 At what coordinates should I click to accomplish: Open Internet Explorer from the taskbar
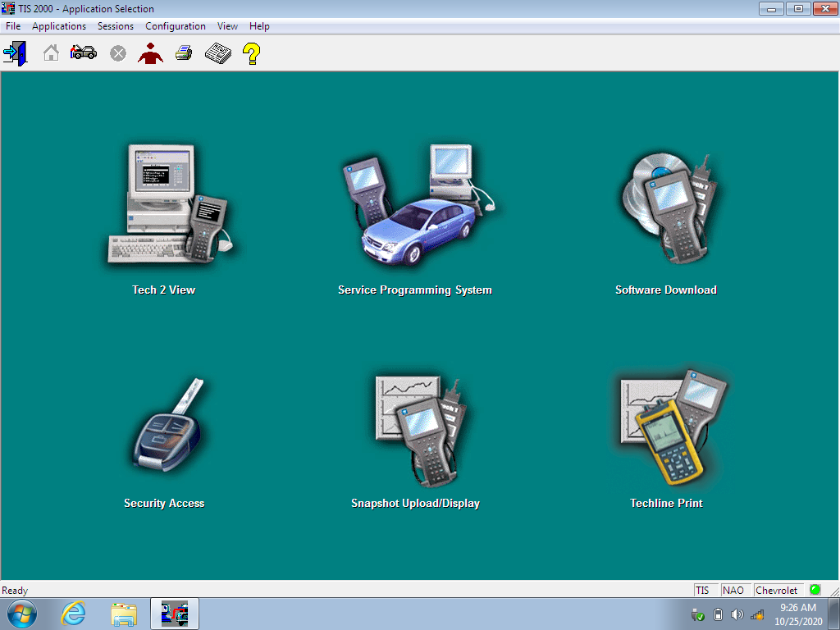click(74, 614)
